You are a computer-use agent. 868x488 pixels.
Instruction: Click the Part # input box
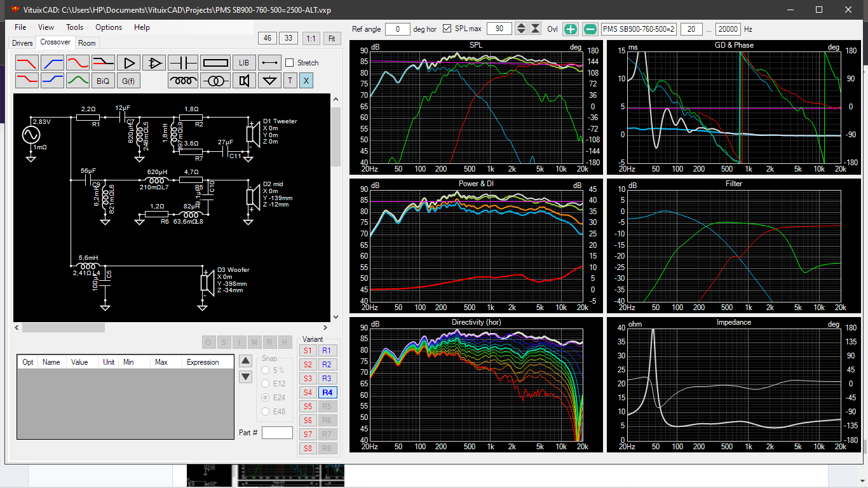277,433
